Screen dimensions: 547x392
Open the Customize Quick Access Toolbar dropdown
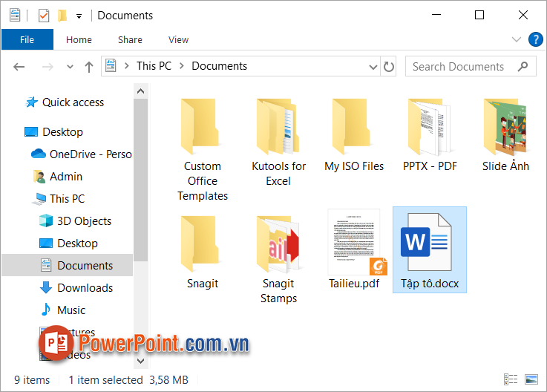point(79,16)
